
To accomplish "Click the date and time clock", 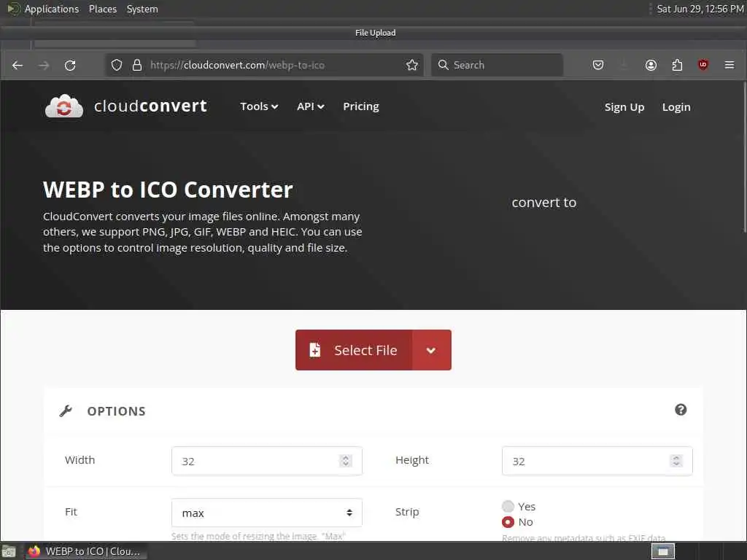I will [x=700, y=9].
